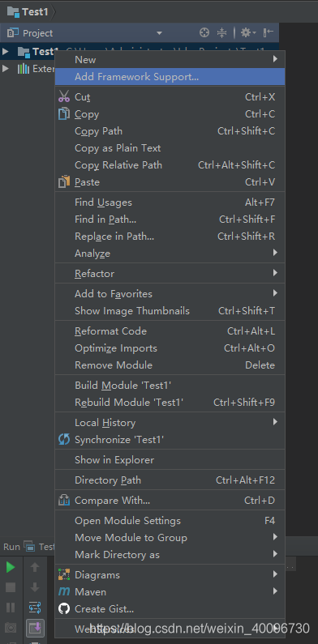Select Find Usages
Viewport: 318px width, 644px height.
[170, 202]
